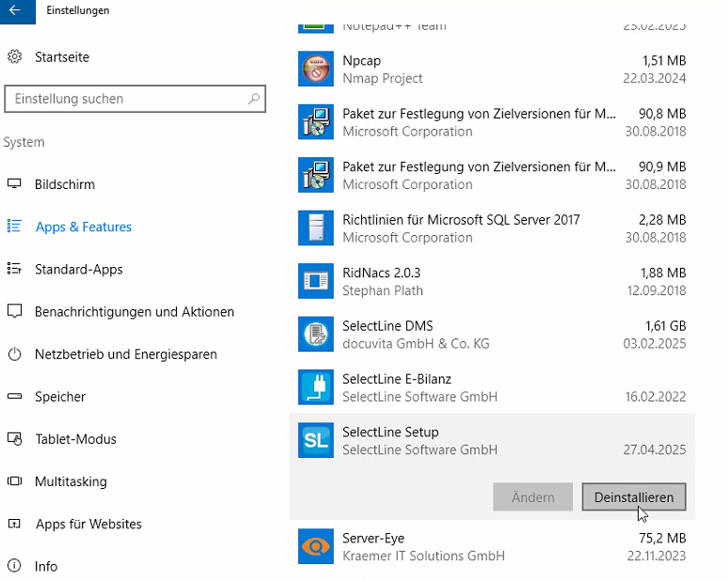Open Tablet-Modus settings page
Viewport: 728px width, 581px height.
pos(75,439)
